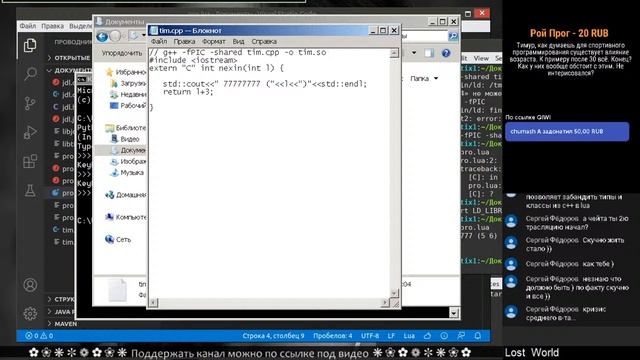Select Библиотеки in Explorer navigation pane
The image size is (640, 360).
tap(126, 128)
